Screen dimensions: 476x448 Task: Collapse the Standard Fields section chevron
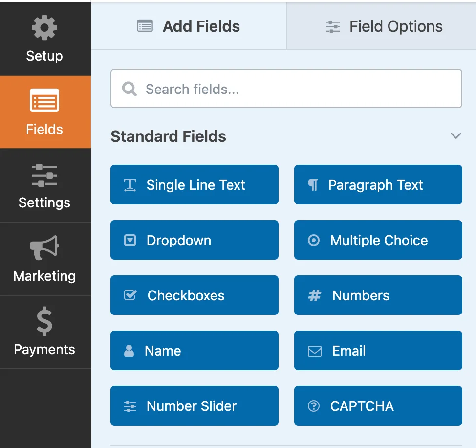tap(455, 136)
